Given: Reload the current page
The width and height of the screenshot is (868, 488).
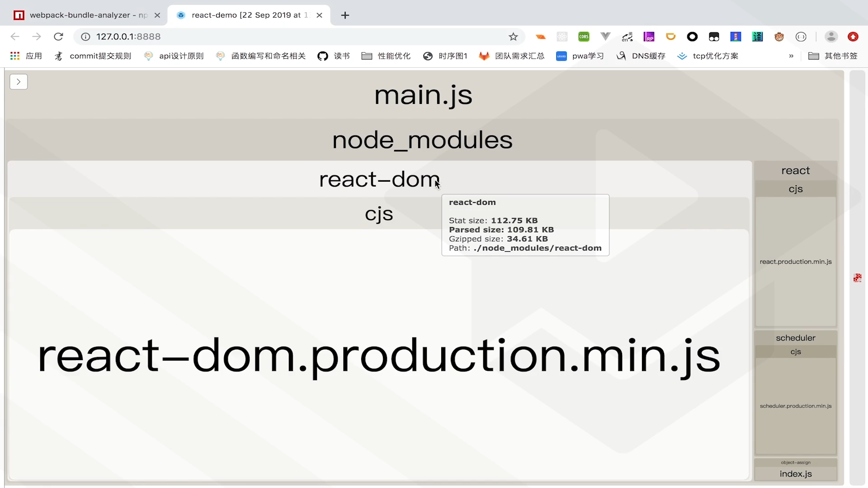Looking at the screenshot, I should point(58,37).
